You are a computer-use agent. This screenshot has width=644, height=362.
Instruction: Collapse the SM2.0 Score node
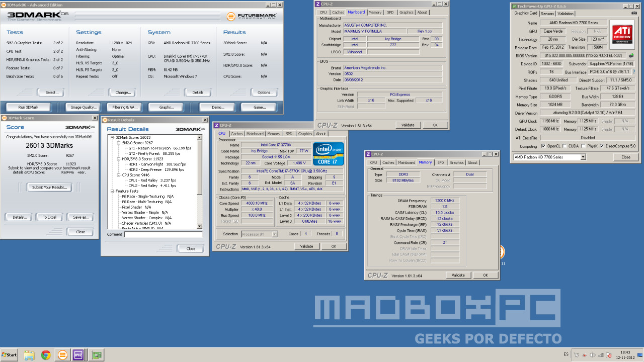118,143
